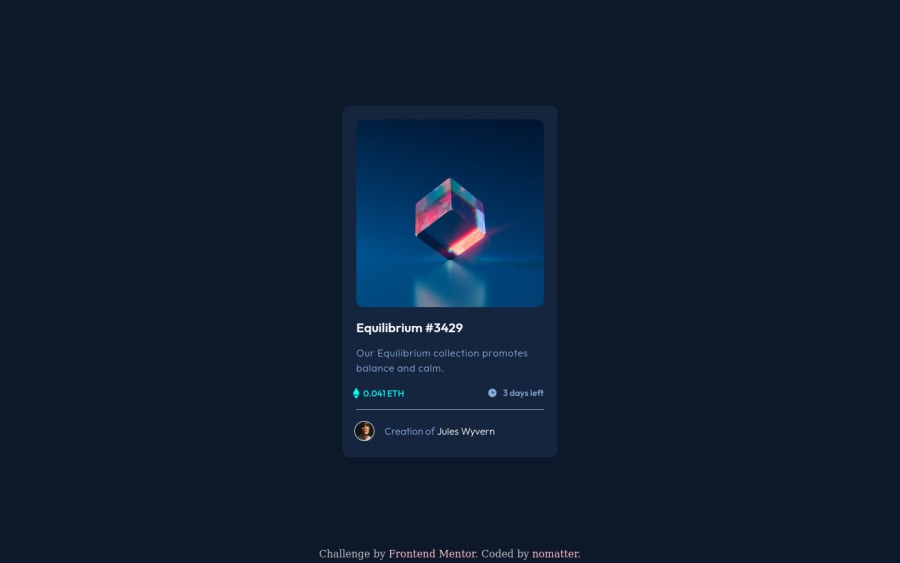Click the '3 days left' label

point(523,393)
